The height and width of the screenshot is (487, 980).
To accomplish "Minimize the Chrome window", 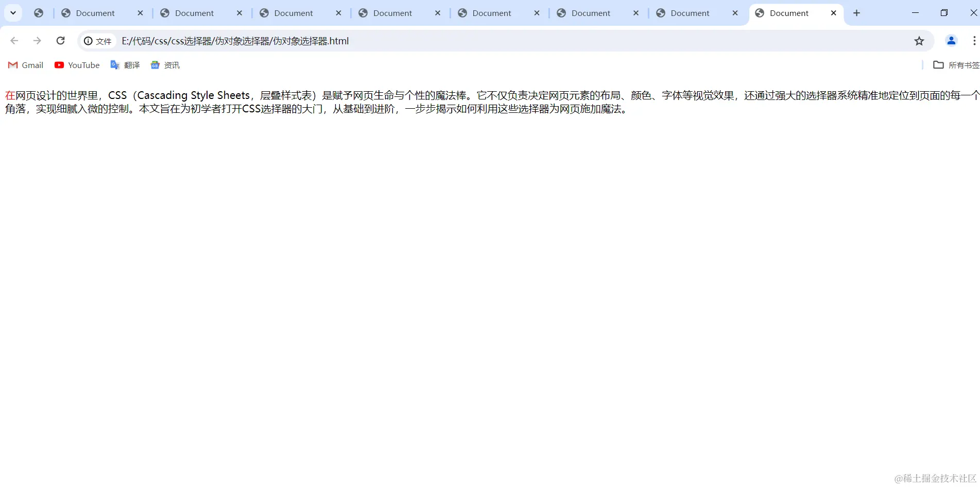I will point(915,13).
